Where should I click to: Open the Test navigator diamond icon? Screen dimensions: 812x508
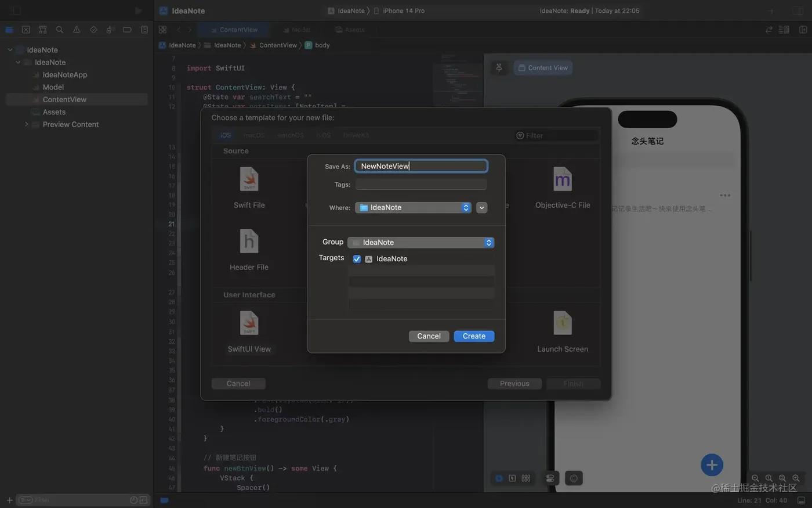click(93, 30)
